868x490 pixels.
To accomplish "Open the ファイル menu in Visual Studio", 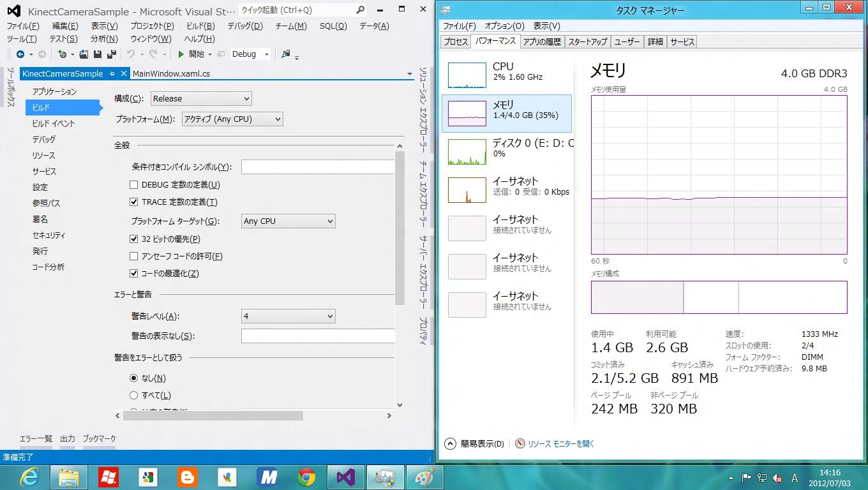I will tap(23, 26).
